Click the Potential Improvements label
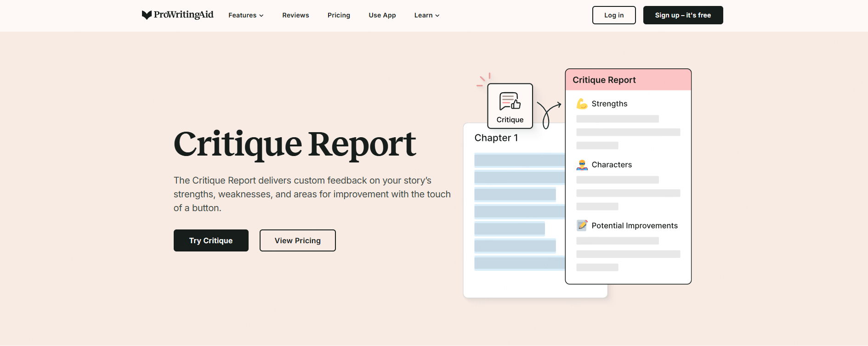Viewport: 868px width, 346px height. coord(635,226)
